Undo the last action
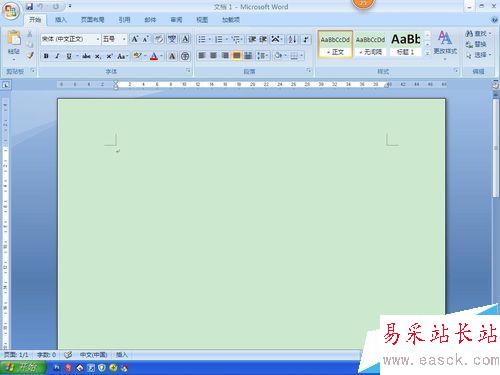The width and height of the screenshot is (500, 375). (x=40, y=6)
